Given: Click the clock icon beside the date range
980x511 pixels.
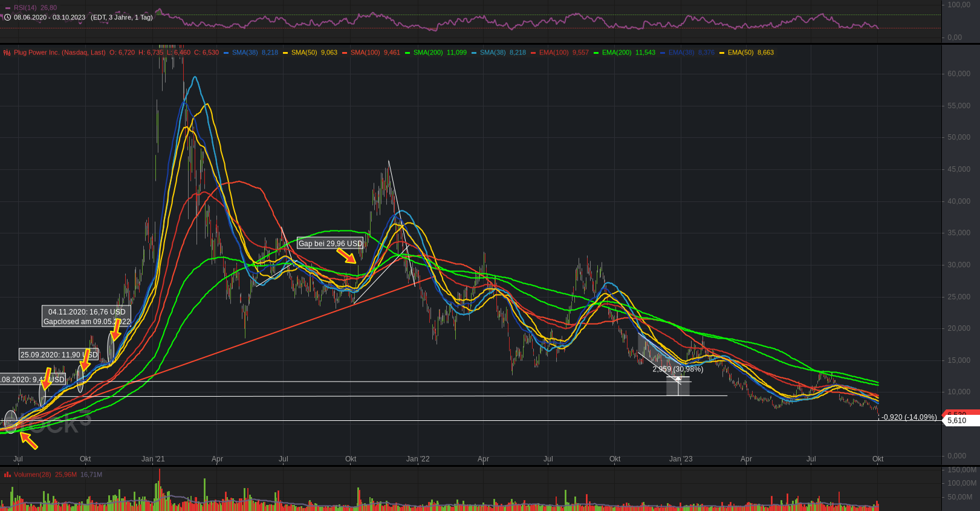Looking at the screenshot, I should pyautogui.click(x=7, y=18).
